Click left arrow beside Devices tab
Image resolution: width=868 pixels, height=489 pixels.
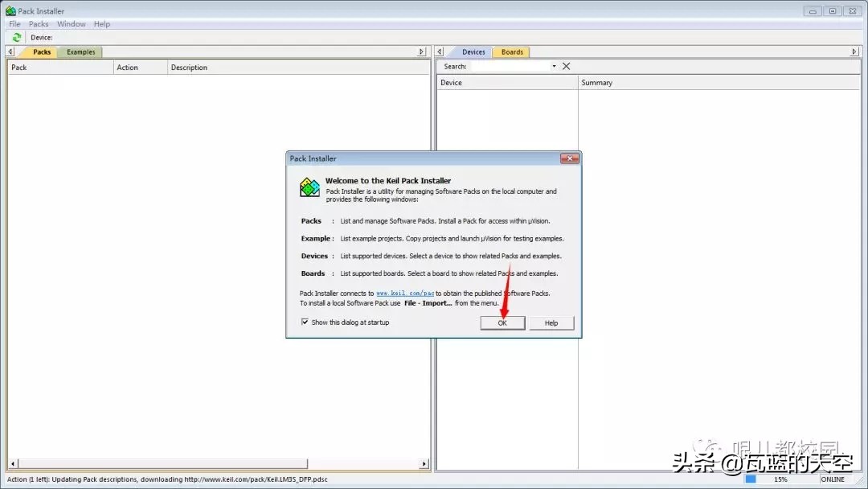(x=440, y=51)
